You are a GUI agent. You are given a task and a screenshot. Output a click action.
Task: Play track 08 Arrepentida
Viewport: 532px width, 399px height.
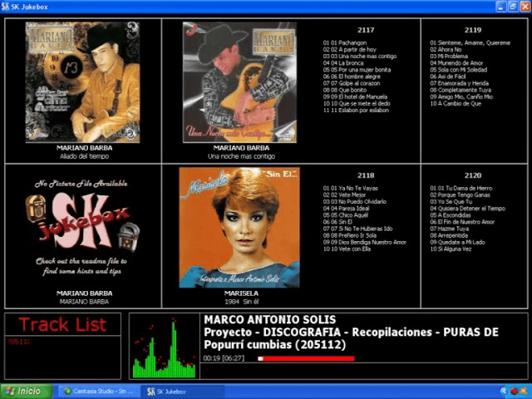[449, 235]
